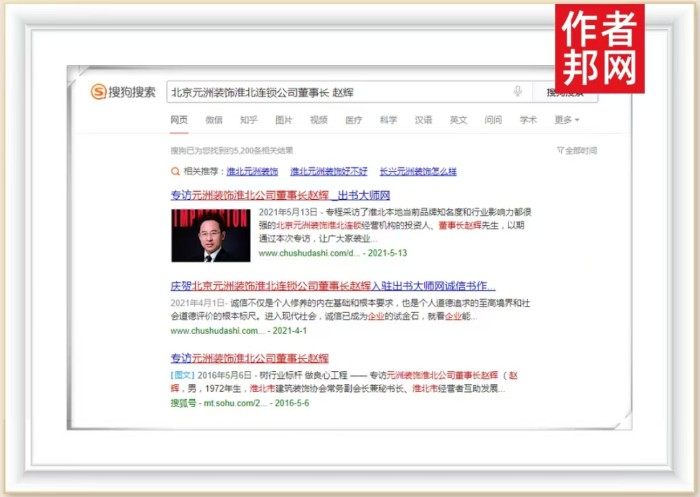
Task: Open related suggestion 长兴元洲装饰怎么样
Action: [417, 172]
